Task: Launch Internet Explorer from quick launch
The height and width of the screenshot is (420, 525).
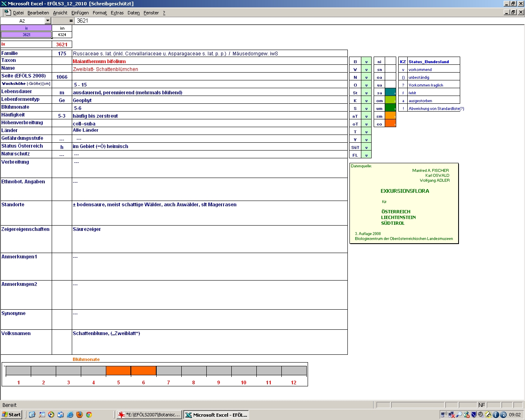Action: [70, 415]
